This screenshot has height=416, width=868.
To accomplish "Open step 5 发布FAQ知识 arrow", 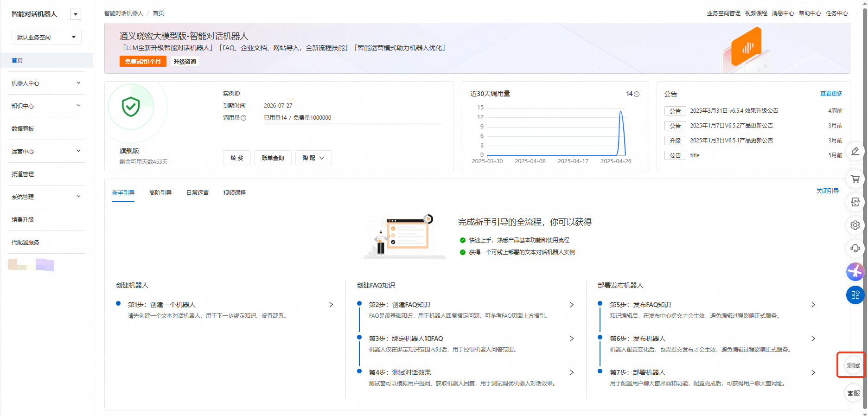I will click(x=813, y=305).
